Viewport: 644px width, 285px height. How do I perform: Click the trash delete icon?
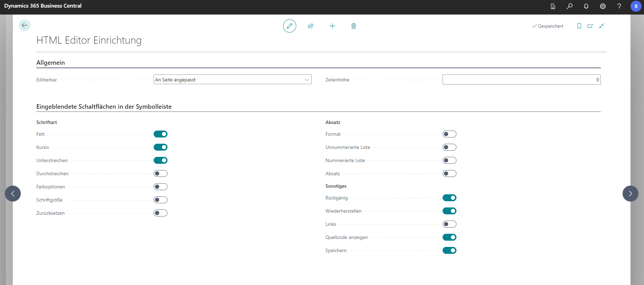point(354,26)
